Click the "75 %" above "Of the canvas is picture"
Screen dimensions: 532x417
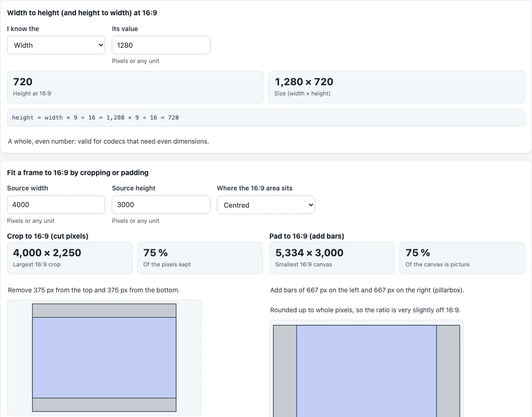coord(418,253)
